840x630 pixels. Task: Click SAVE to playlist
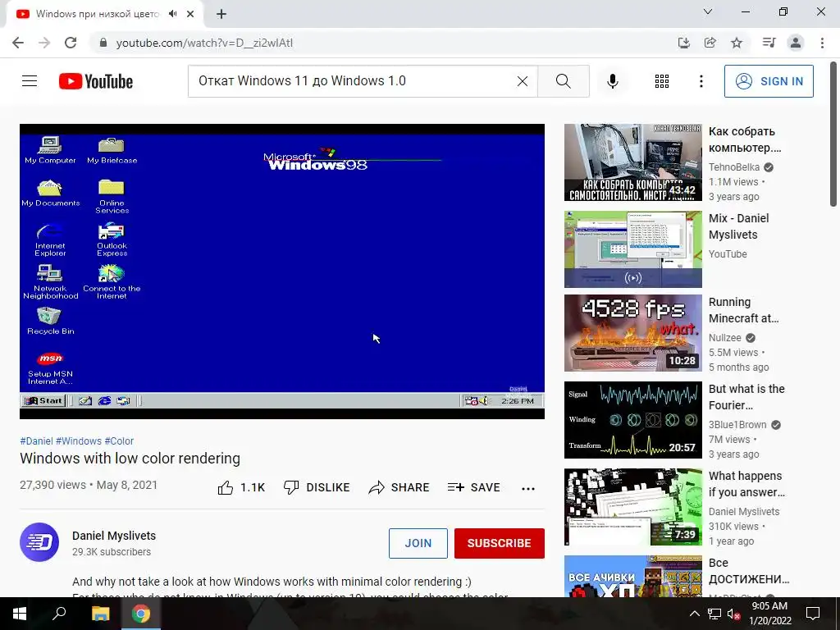473,487
